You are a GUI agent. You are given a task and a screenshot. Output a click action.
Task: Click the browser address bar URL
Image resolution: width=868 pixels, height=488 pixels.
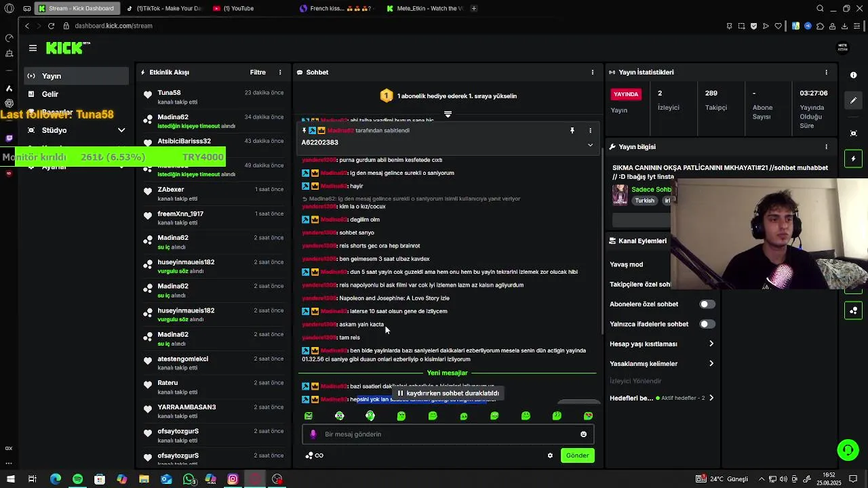pos(113,26)
